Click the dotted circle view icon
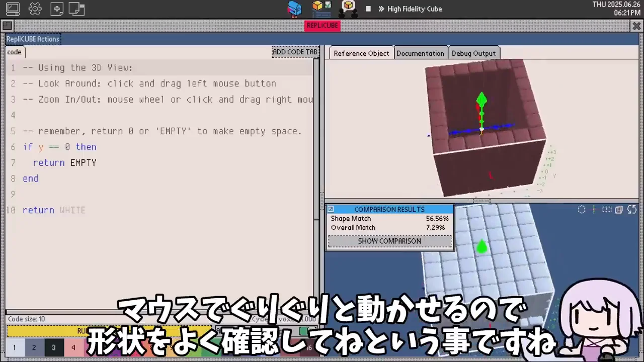 pos(582,210)
